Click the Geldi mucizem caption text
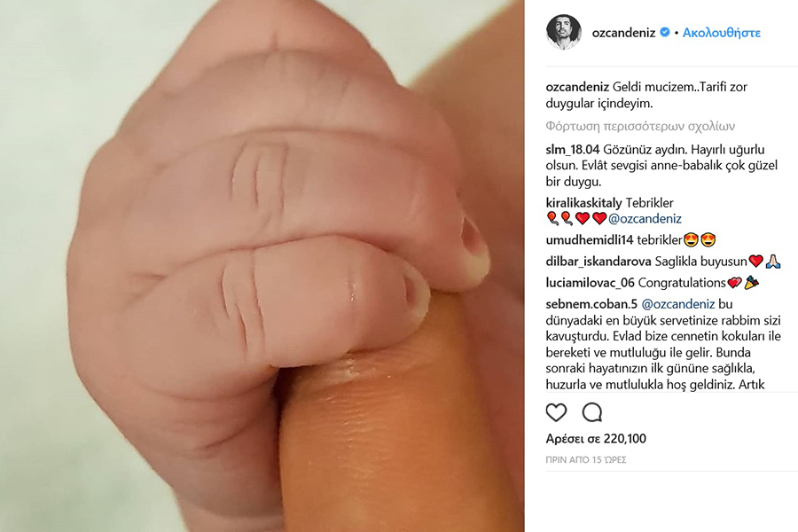Viewport: 798px width, 532px height. click(x=647, y=95)
